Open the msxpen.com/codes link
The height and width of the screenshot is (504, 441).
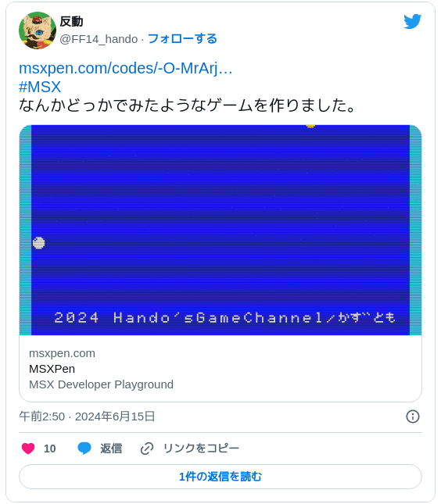[125, 68]
